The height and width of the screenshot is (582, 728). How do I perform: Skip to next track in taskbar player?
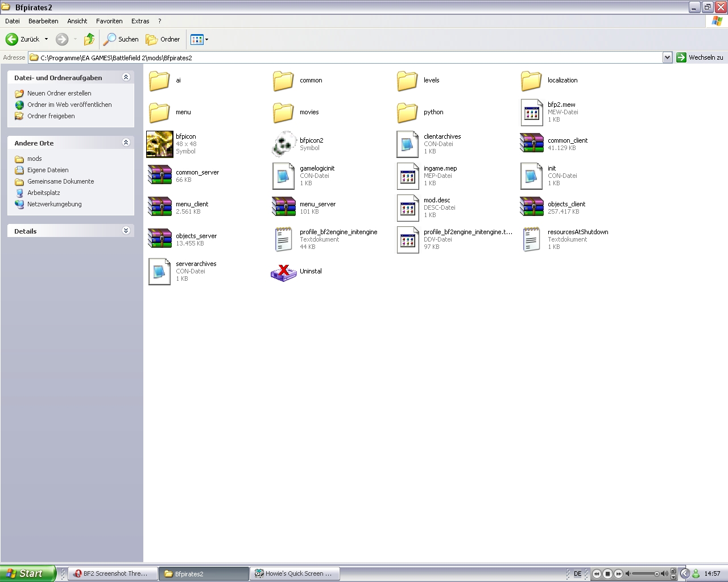[x=618, y=574]
